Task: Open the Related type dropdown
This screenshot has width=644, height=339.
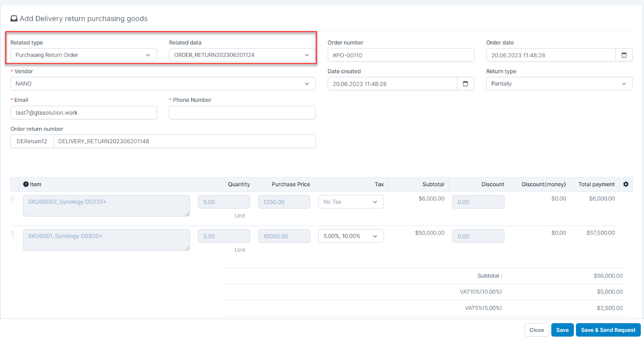Action: (83, 55)
